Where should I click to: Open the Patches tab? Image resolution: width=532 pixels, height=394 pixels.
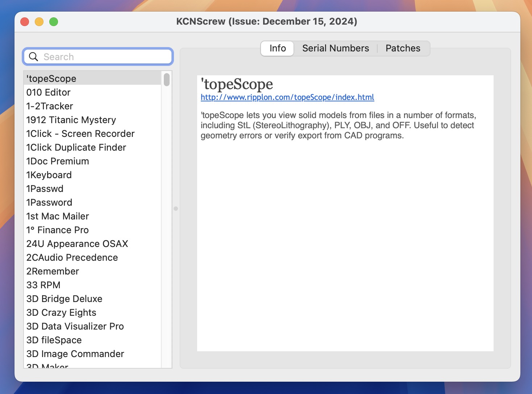click(403, 49)
